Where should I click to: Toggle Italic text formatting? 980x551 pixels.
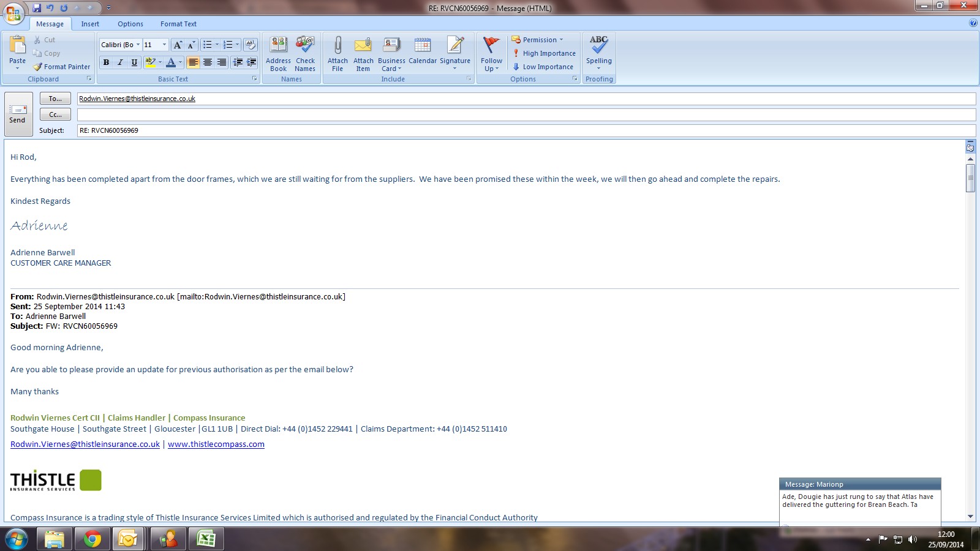click(x=120, y=62)
